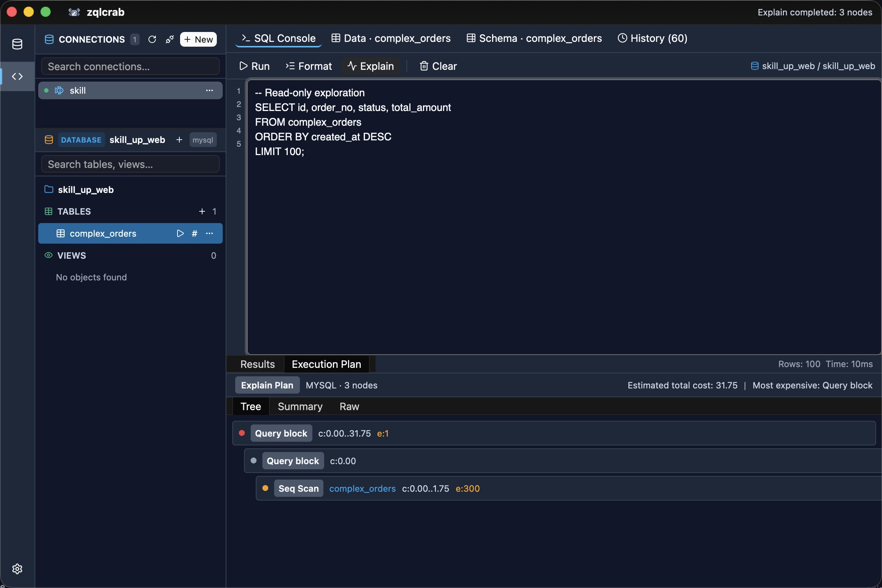Click the disconnect plug icon

(169, 39)
